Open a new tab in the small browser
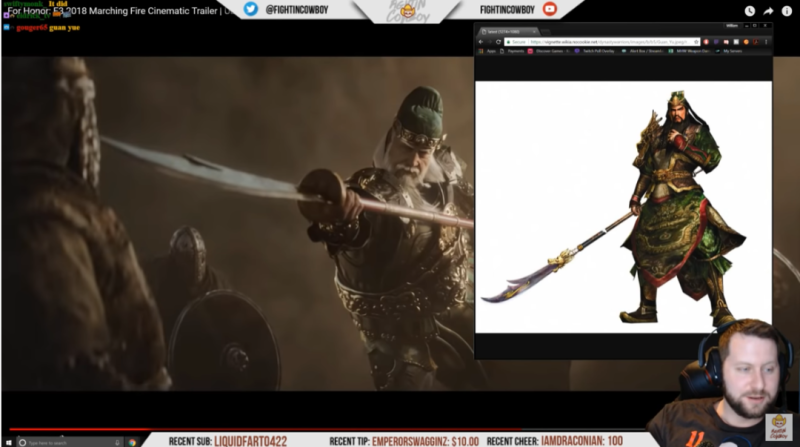 (546, 32)
